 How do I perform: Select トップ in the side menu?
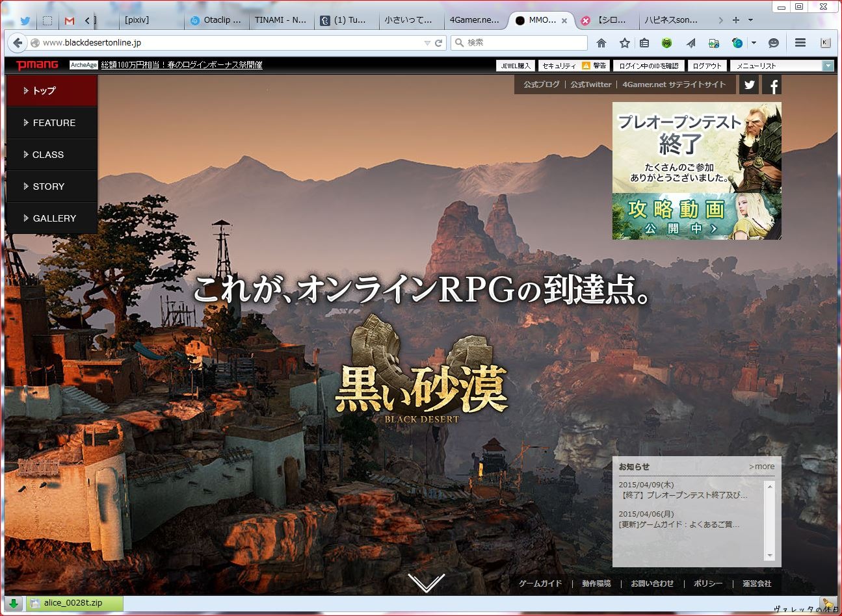(x=52, y=91)
